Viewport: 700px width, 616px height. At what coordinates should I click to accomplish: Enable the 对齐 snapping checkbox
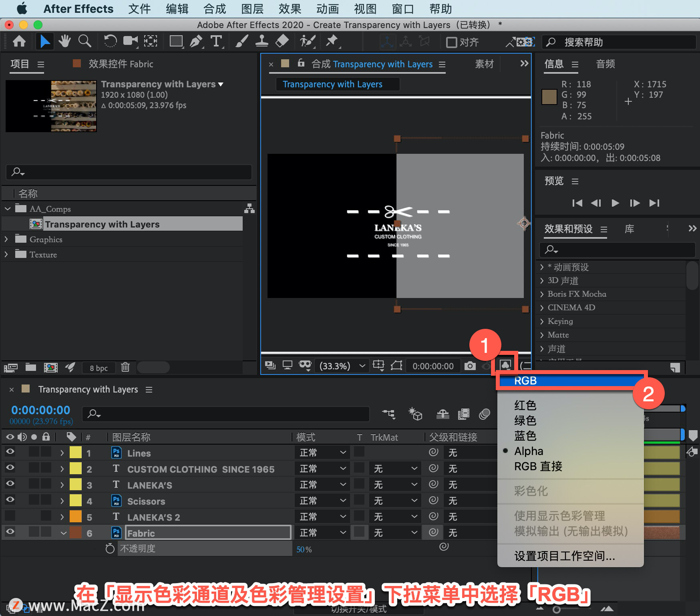451,42
